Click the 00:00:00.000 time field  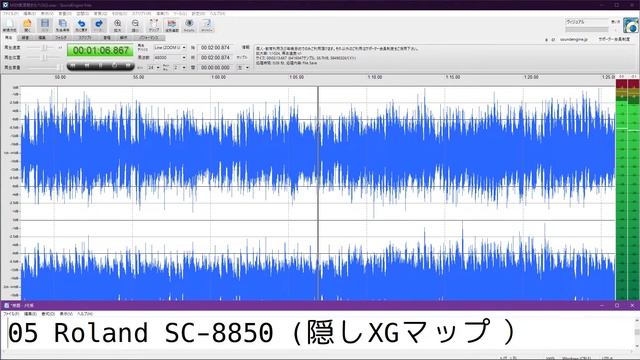point(216,67)
